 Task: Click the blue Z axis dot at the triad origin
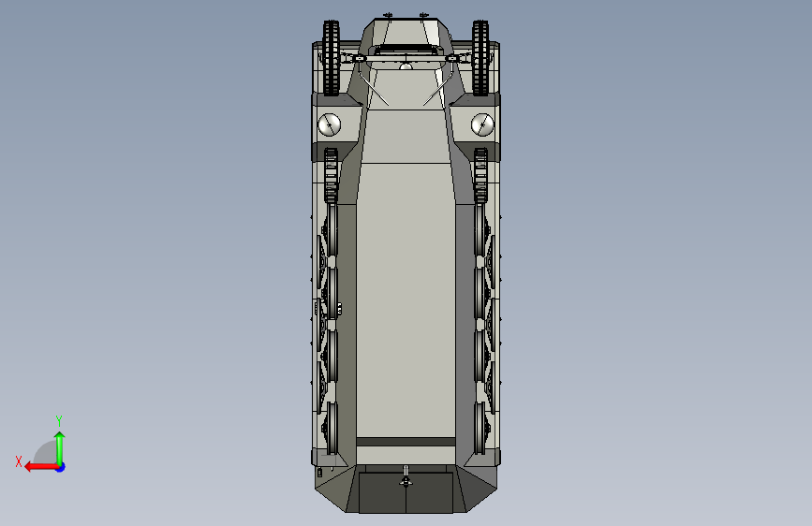pos(61,467)
